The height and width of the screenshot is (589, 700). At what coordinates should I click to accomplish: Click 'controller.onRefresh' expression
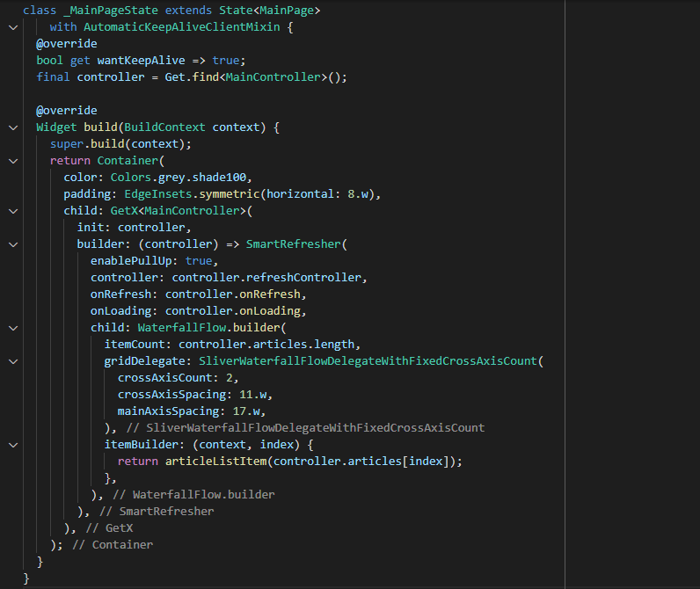[x=232, y=294]
